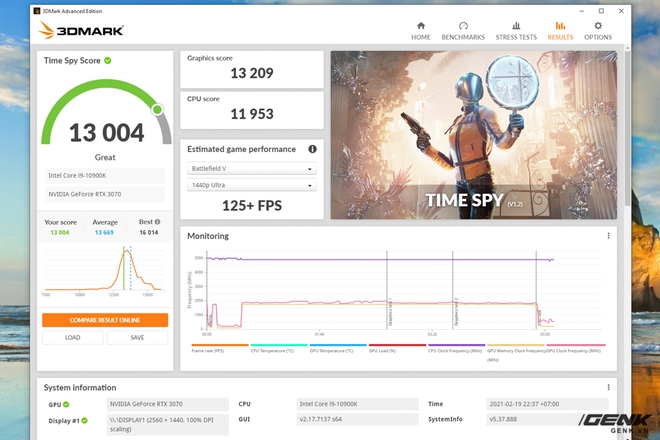Click the Best score 16 014
Image resolution: width=660 pixels, height=440 pixels.
pyautogui.click(x=149, y=232)
